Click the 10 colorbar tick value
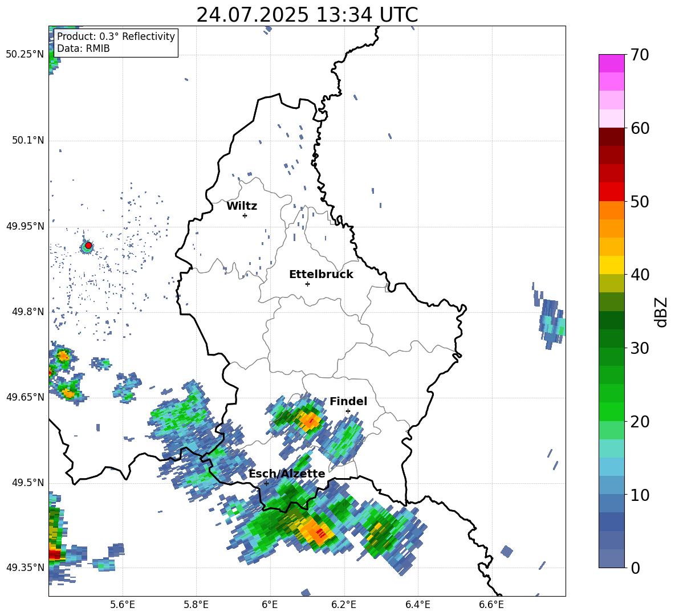Viewport: 675px width, 616px height. pyautogui.click(x=640, y=495)
